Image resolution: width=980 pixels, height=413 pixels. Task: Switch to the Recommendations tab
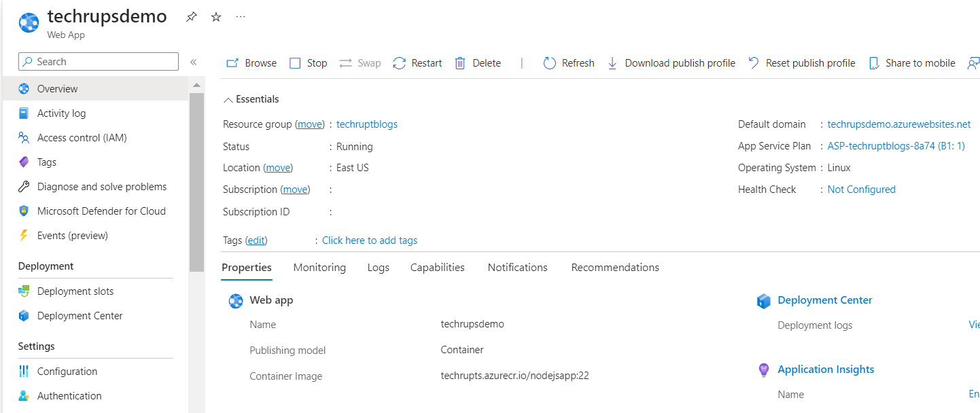(615, 268)
